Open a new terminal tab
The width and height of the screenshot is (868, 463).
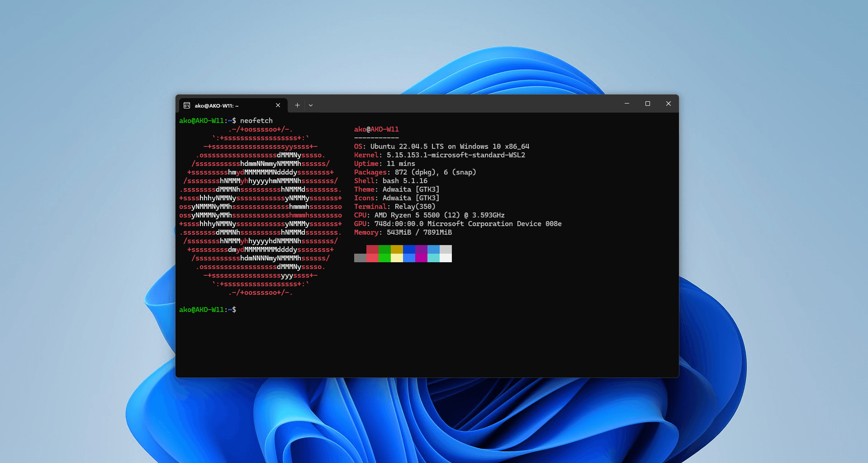(297, 105)
